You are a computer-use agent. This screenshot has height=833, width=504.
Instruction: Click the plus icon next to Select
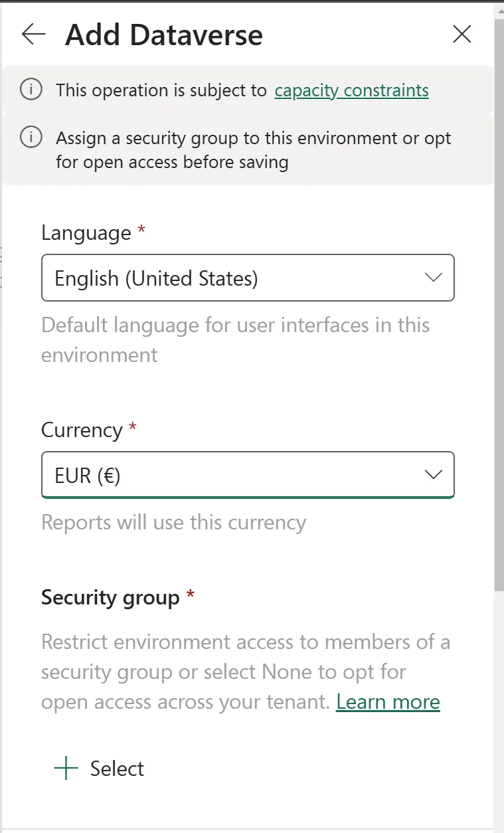point(66,769)
